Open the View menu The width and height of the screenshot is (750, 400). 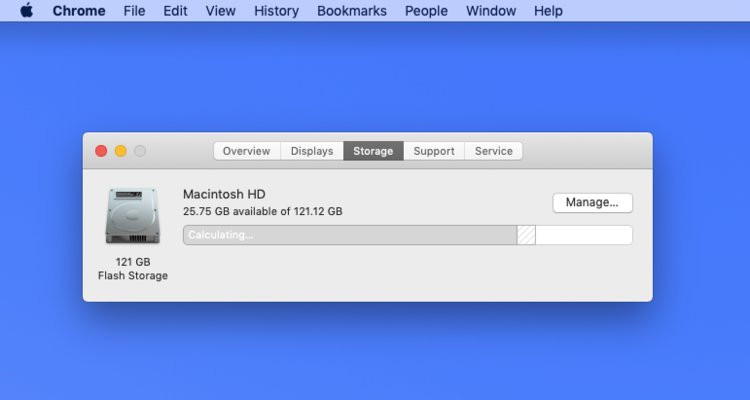pos(220,11)
